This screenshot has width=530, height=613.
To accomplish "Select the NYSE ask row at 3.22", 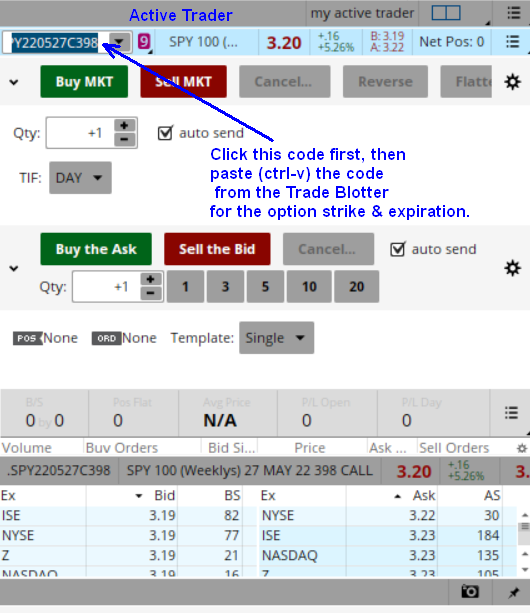I will (388, 516).
